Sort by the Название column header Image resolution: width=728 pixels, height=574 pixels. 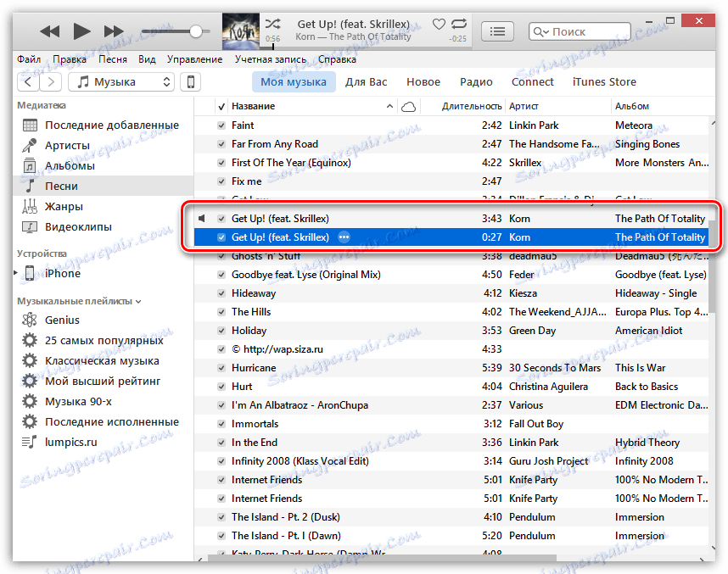312,106
